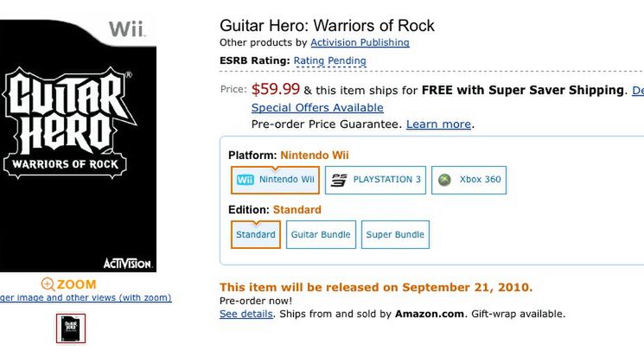Click the green Xbox 360 sphere icon

(444, 180)
